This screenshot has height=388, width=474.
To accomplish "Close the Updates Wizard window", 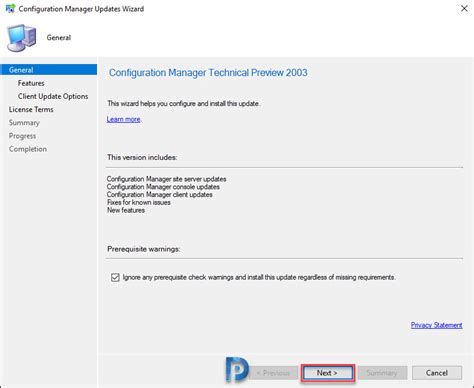I will 464,9.
